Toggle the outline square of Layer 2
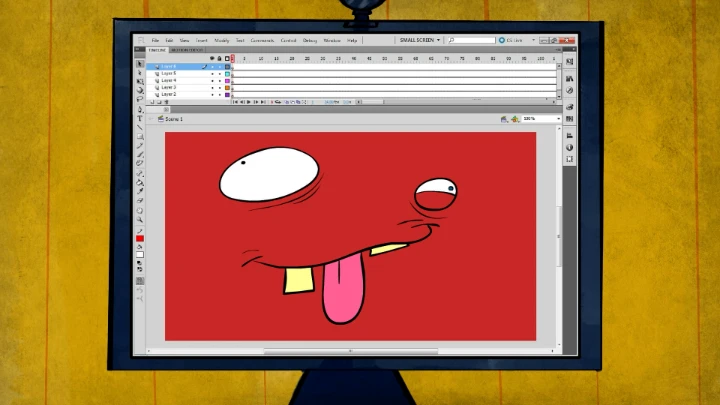The width and height of the screenshot is (720, 405). [x=227, y=95]
